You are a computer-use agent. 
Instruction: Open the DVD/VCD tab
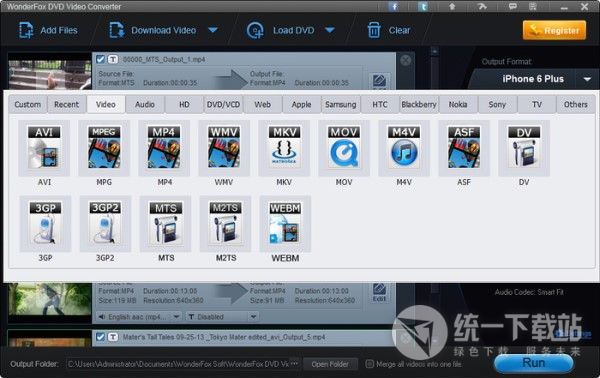click(x=223, y=104)
